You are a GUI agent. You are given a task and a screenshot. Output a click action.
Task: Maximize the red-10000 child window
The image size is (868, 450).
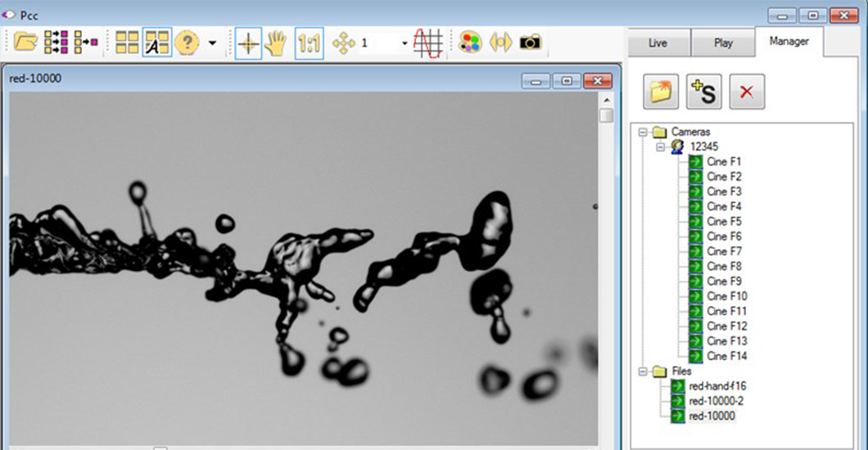tap(567, 81)
